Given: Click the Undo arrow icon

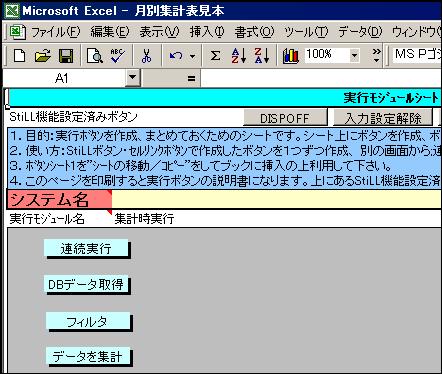Looking at the screenshot, I should (176, 56).
